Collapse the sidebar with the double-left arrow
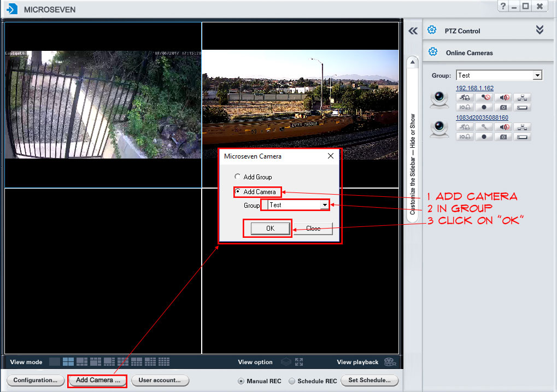557x392 pixels. [x=413, y=31]
